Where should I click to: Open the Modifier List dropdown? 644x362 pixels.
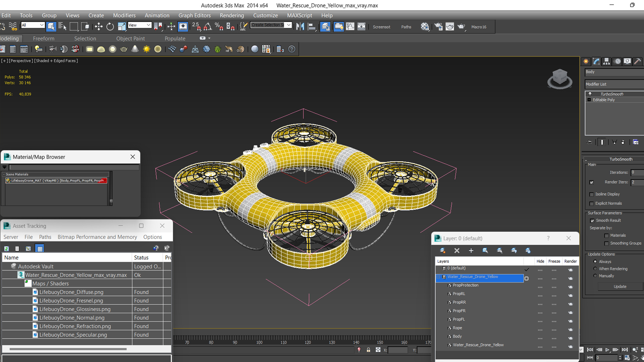(614, 84)
